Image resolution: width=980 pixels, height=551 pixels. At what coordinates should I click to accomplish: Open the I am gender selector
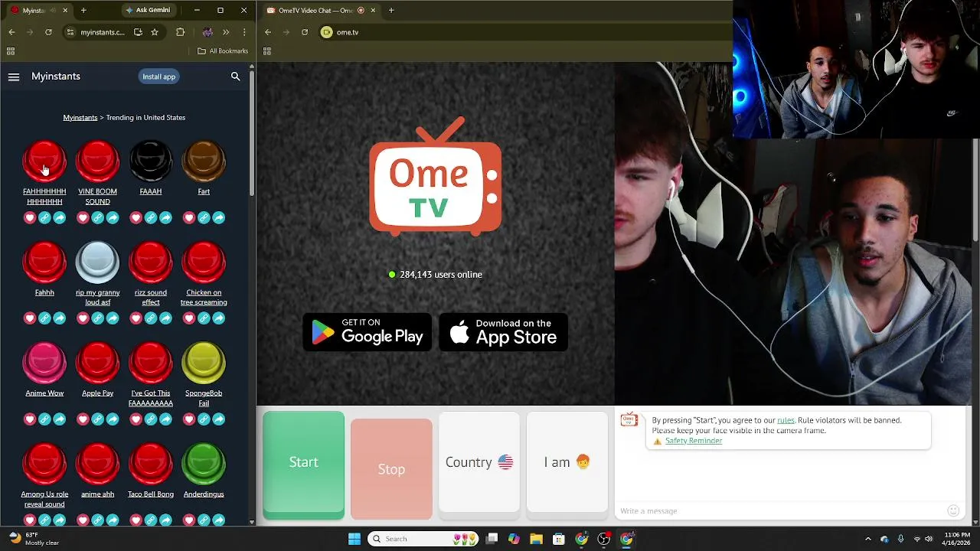point(567,462)
